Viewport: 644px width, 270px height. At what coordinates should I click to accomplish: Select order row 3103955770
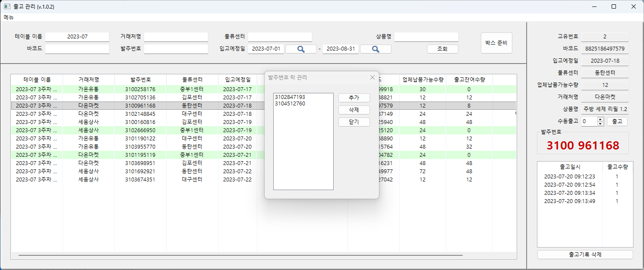264,146
